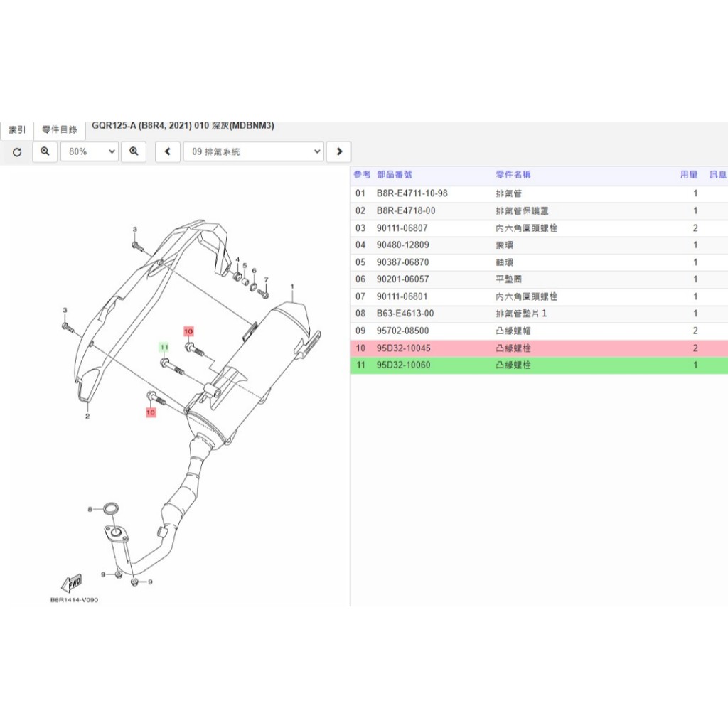Click part number B8R-E4718-00

point(406,210)
